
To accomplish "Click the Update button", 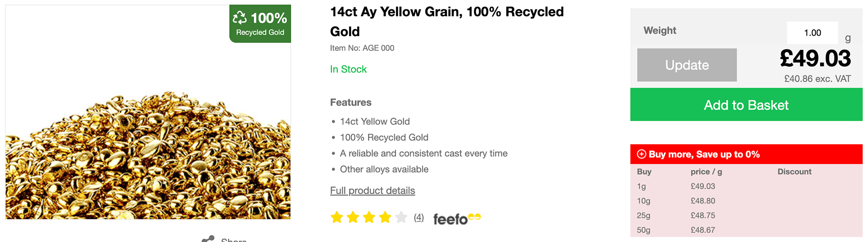I will pyautogui.click(x=687, y=65).
